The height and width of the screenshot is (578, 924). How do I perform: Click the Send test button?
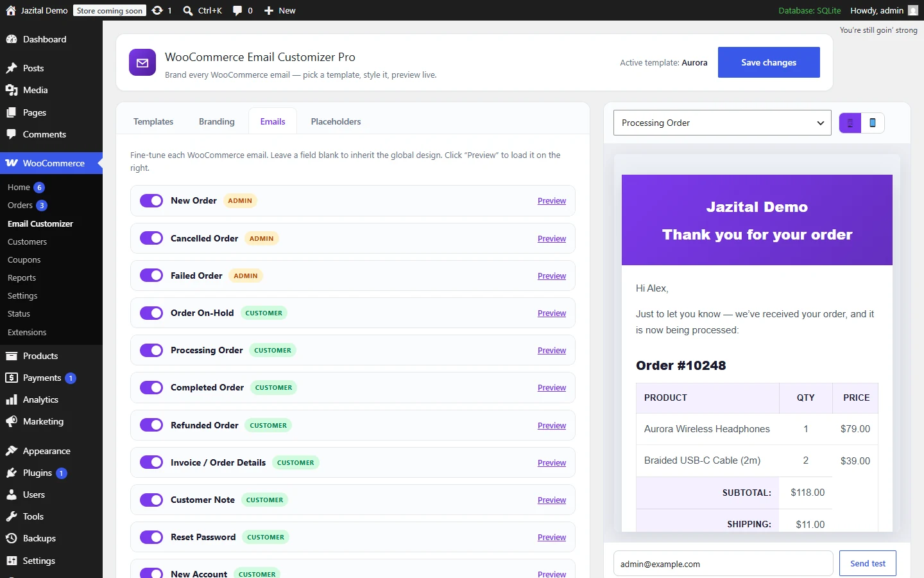coord(868,563)
